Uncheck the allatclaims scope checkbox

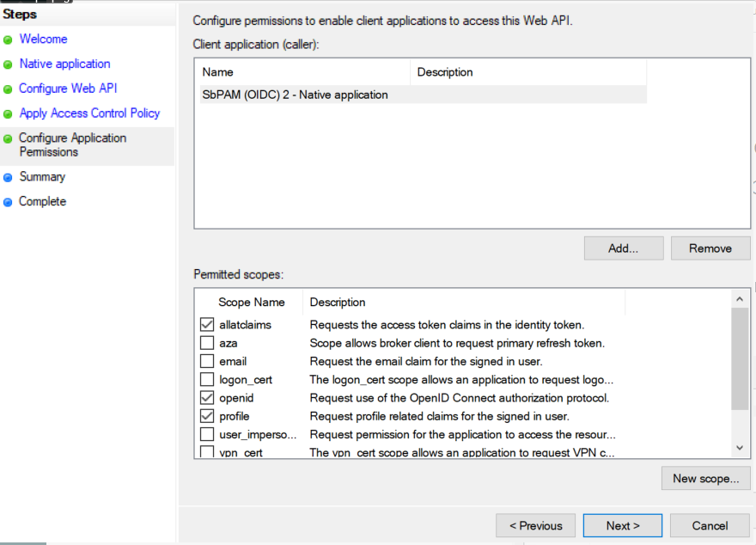point(207,325)
